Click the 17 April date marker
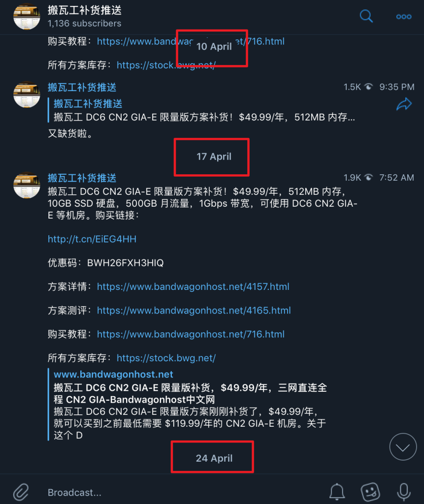 (214, 157)
